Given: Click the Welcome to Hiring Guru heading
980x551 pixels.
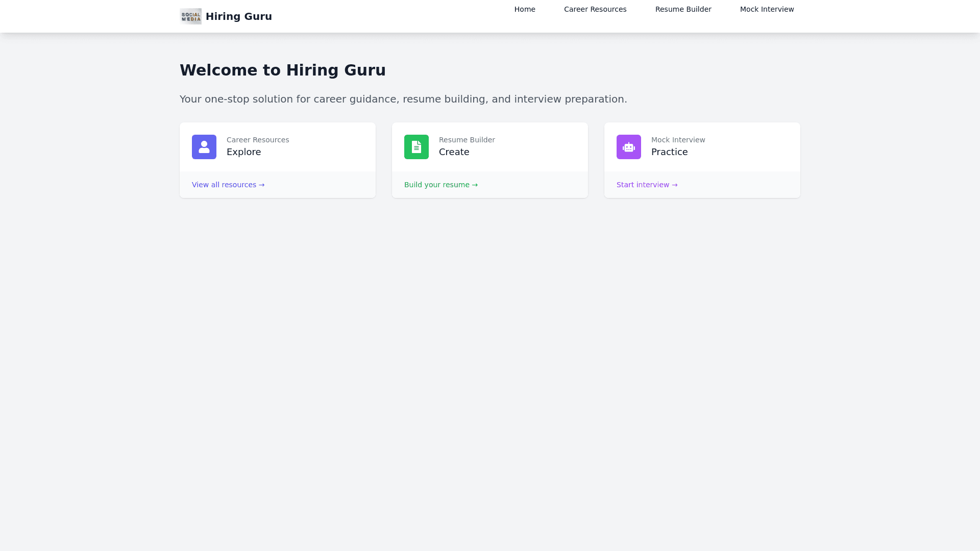Looking at the screenshot, I should tap(282, 70).
